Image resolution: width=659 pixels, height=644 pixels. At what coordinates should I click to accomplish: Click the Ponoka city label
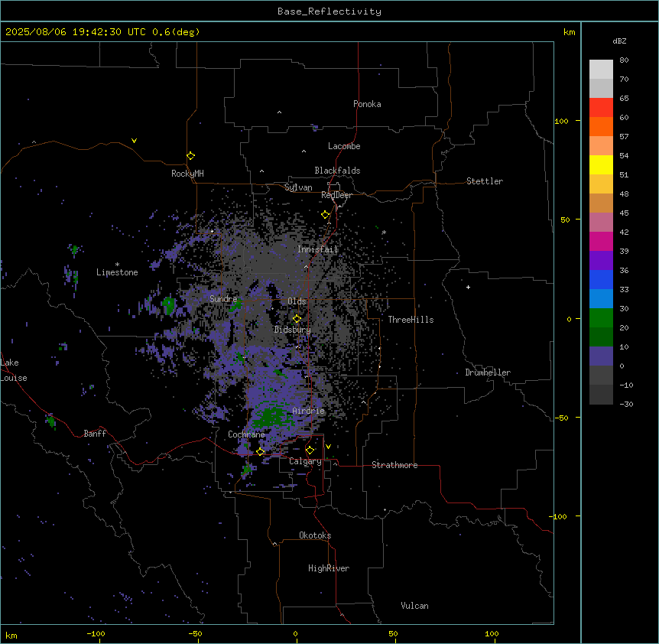tap(367, 104)
